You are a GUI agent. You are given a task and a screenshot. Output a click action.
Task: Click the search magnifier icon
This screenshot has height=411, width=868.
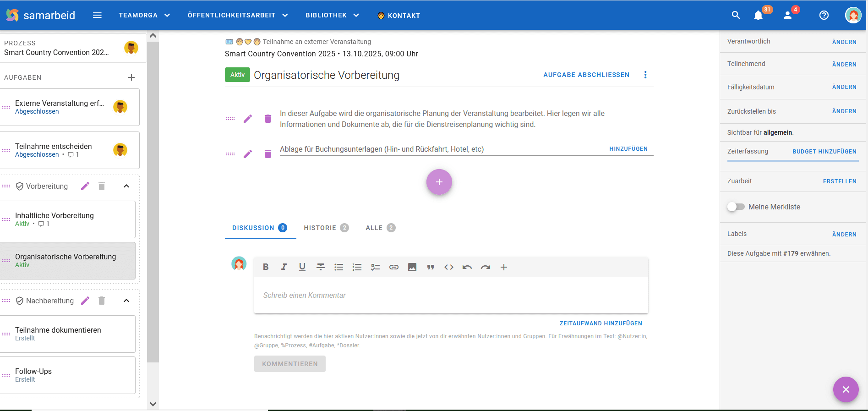click(x=736, y=15)
